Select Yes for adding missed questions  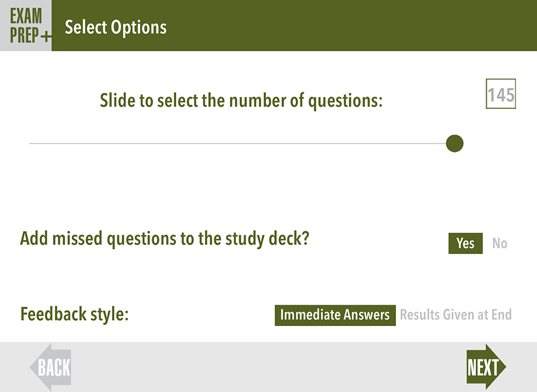point(465,244)
